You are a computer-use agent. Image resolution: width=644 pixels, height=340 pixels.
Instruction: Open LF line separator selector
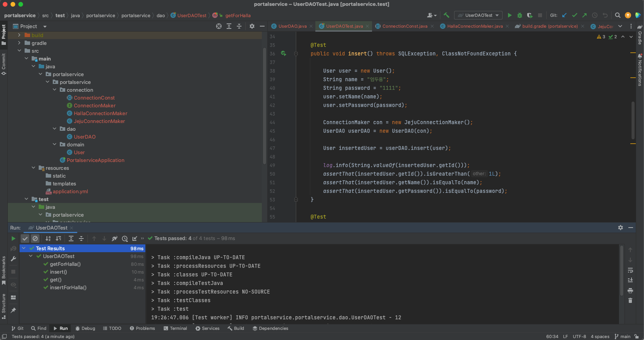[x=565, y=336]
